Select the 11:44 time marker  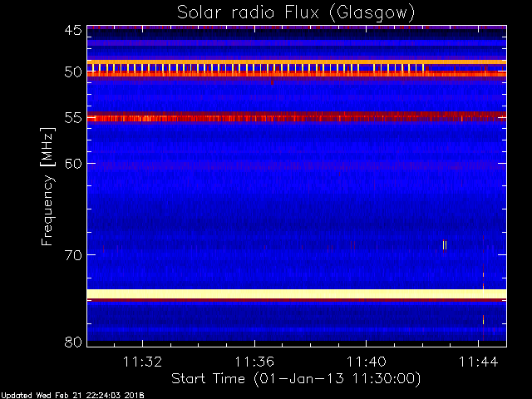pos(479,362)
